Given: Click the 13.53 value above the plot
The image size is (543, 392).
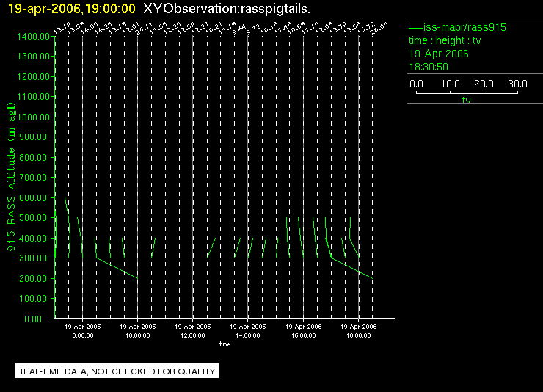Looking at the screenshot, I should coord(76,29).
